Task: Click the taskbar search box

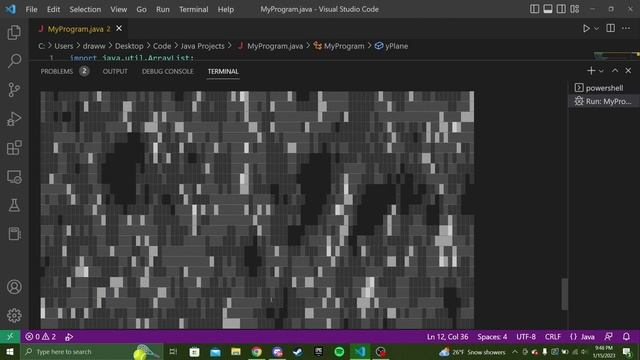Action: coord(92,352)
